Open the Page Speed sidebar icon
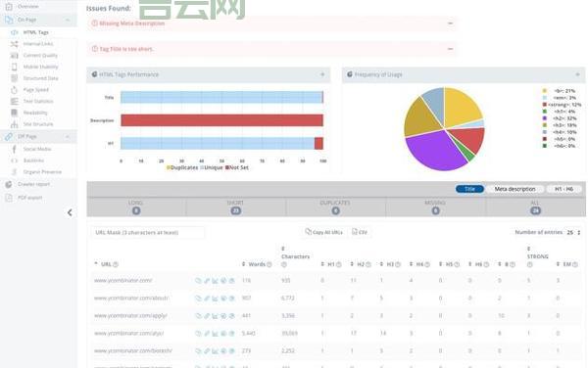The width and height of the screenshot is (588, 368). [14, 90]
